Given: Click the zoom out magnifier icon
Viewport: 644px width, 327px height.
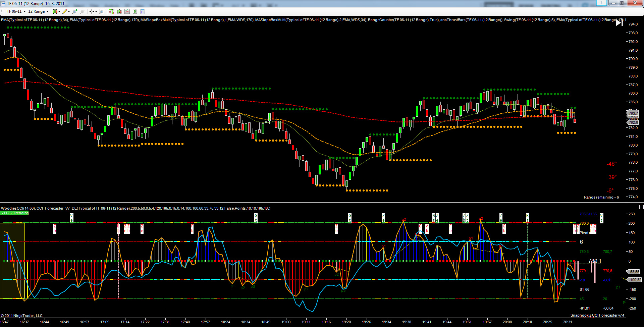Looking at the screenshot, I should [83, 11].
